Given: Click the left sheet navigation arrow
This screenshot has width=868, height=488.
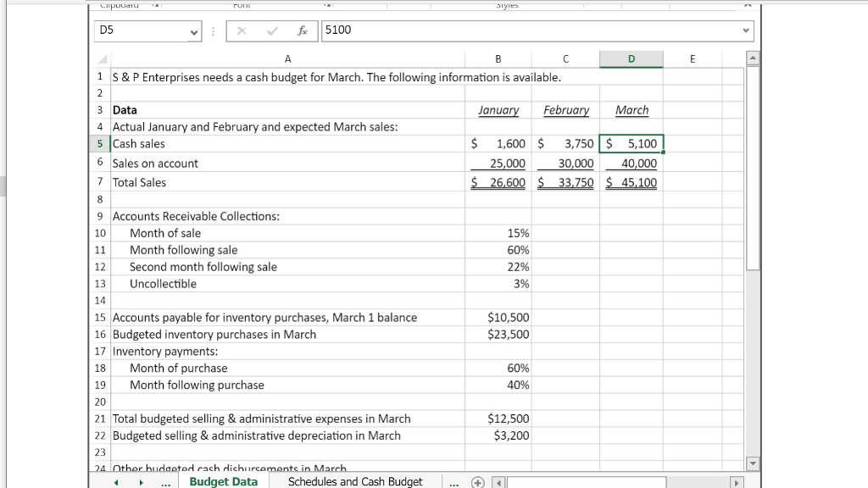Looking at the screenshot, I should (115, 481).
